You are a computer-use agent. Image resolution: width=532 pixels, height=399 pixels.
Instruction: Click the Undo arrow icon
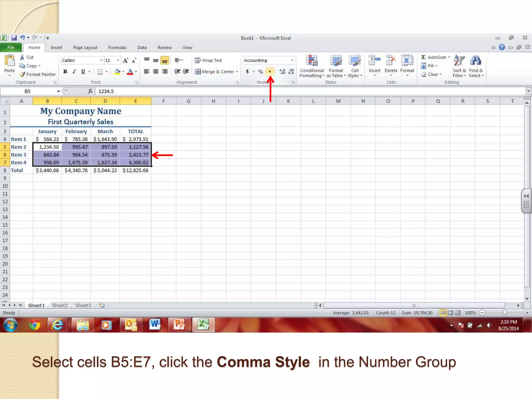click(x=23, y=38)
